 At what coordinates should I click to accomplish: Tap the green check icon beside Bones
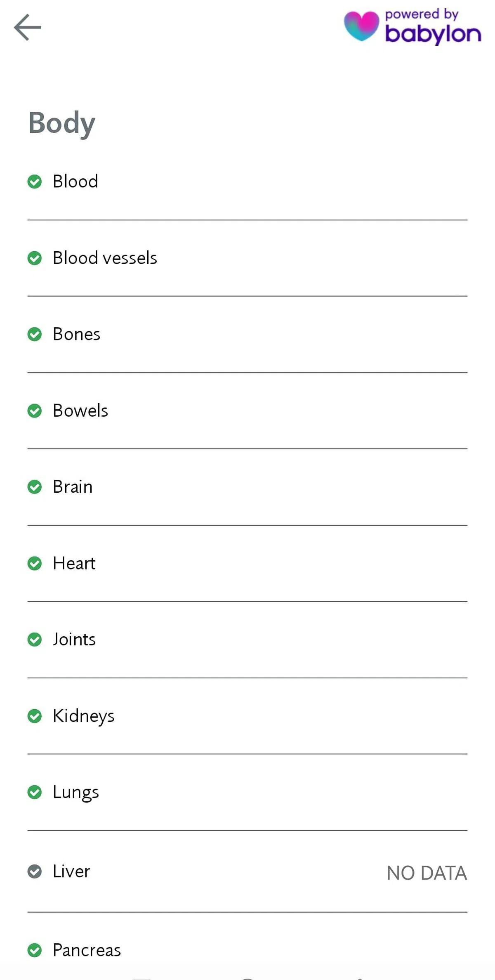click(35, 334)
